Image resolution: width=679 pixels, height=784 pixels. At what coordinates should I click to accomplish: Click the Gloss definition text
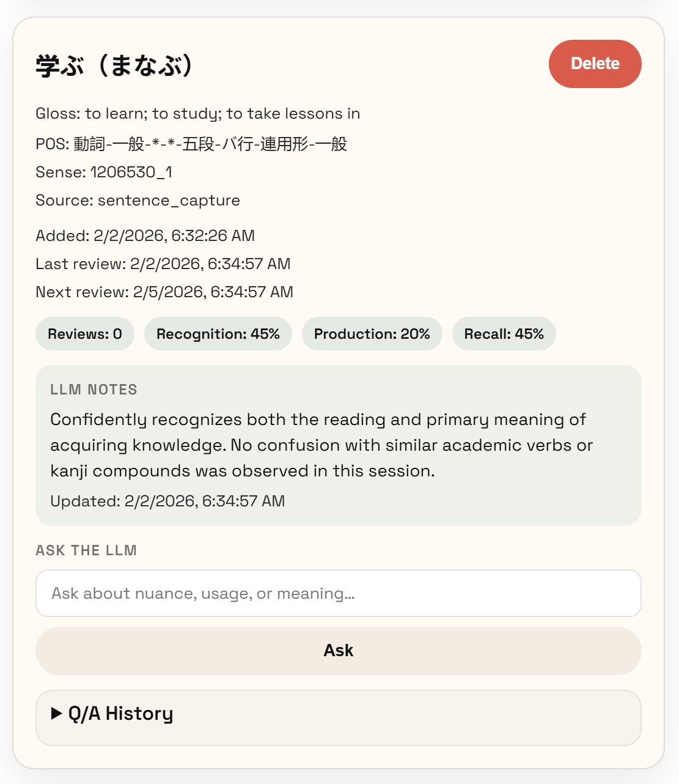(198, 113)
